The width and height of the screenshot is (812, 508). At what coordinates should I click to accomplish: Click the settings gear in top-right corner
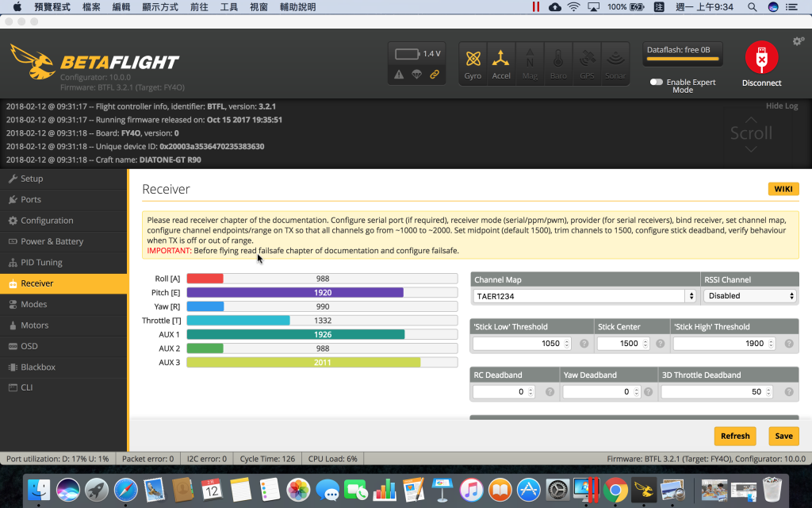pyautogui.click(x=798, y=41)
